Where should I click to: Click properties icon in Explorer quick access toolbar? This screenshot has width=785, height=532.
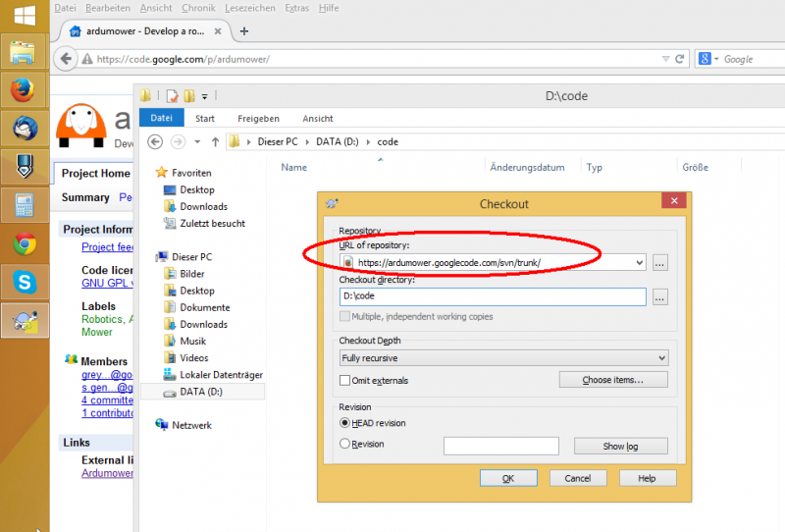[x=173, y=95]
